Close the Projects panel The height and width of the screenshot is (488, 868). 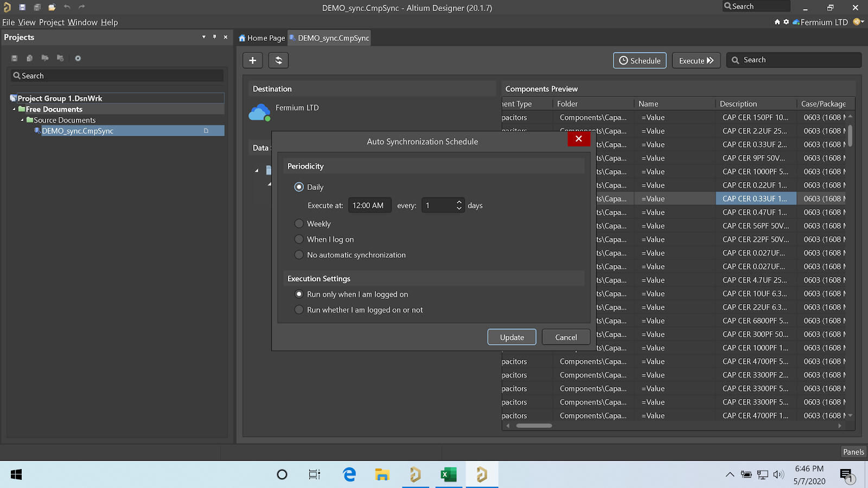click(226, 37)
